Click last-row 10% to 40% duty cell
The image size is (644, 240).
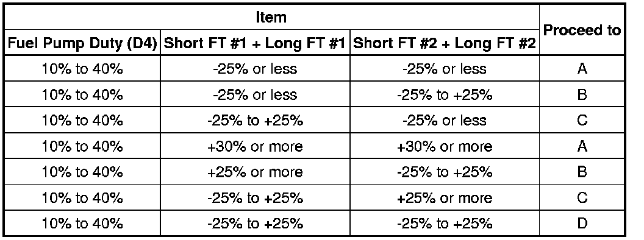tap(82, 224)
